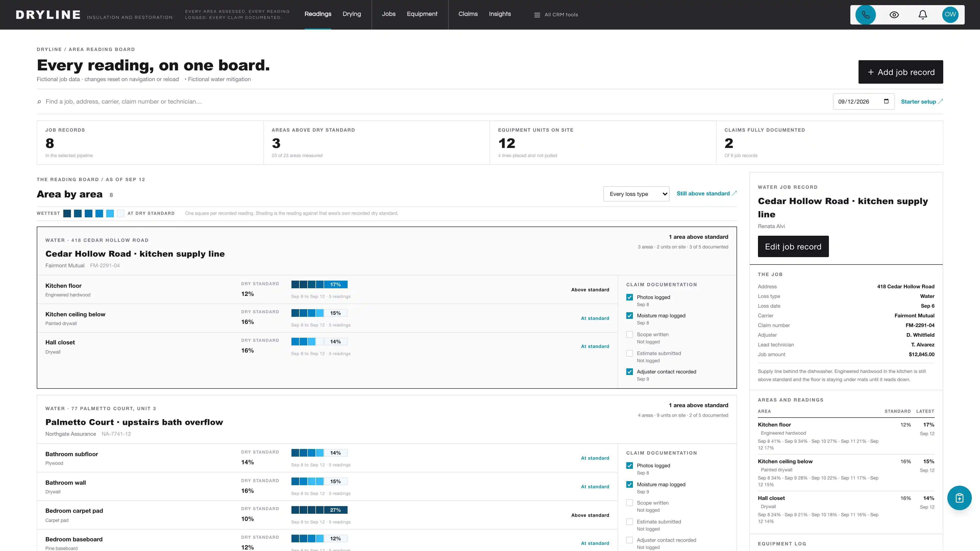Viewport: 980px width, 551px height.
Task: Click the calendar icon in date field
Action: 886,101
